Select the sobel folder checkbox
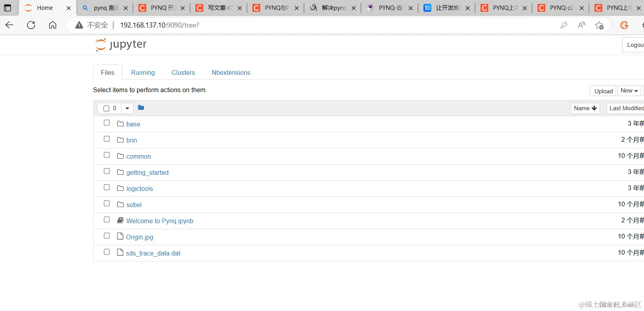Viewport: 644px width, 311px height. pos(107,204)
